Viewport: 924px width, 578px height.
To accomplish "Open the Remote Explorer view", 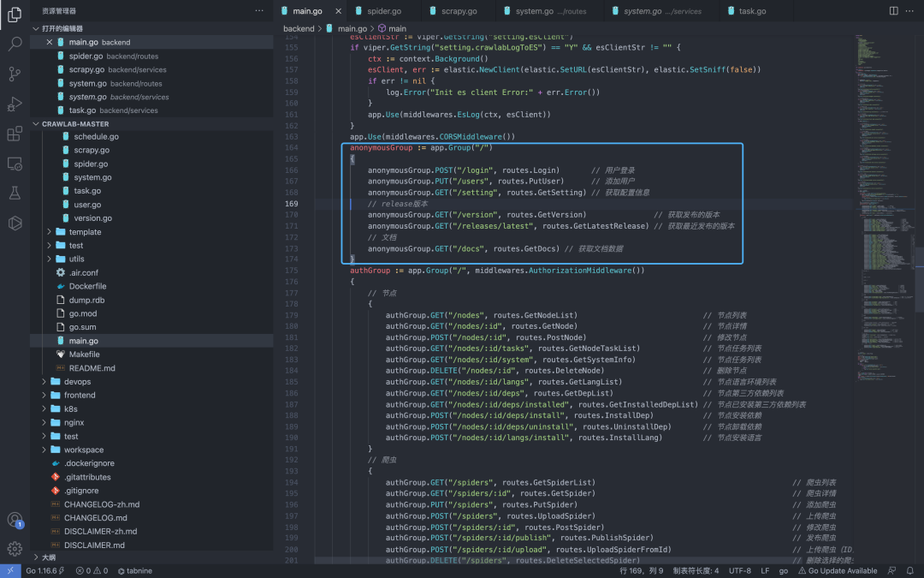I will click(15, 164).
